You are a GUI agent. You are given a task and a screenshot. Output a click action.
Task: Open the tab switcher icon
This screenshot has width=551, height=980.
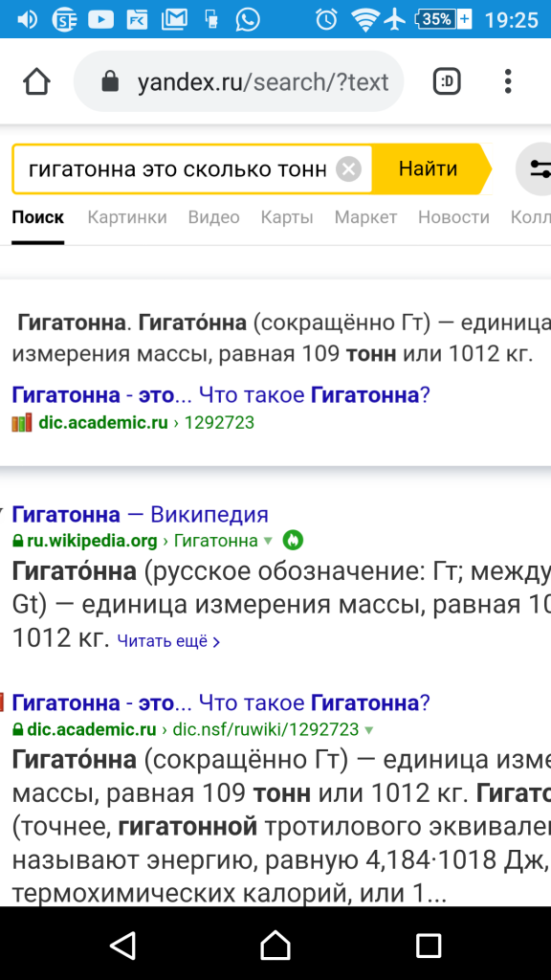click(x=447, y=81)
